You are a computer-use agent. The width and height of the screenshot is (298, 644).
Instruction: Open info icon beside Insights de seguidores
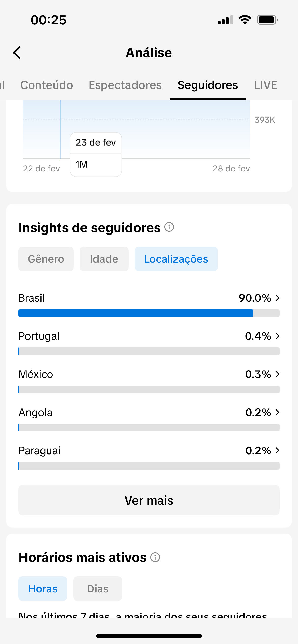pyautogui.click(x=169, y=227)
